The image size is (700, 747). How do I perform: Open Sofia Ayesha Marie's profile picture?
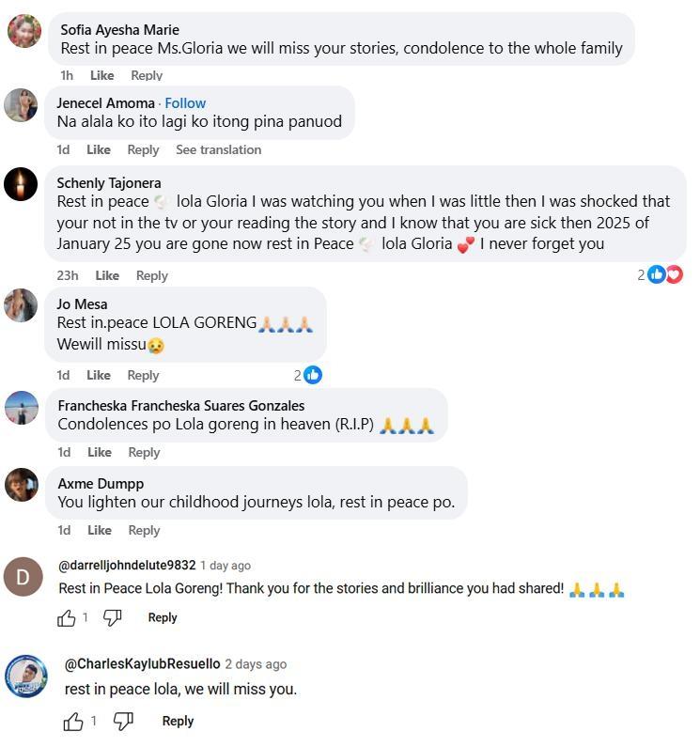pyautogui.click(x=23, y=31)
